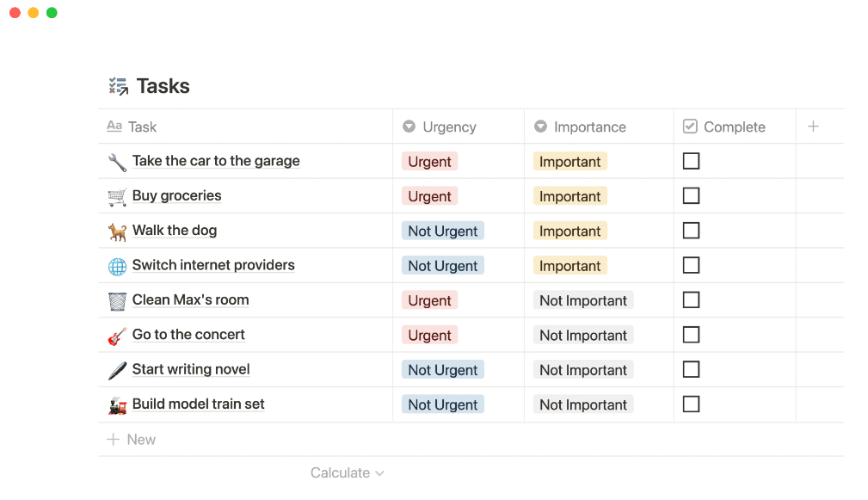Click New to add a task row
The width and height of the screenshot is (868, 500).
coord(131,439)
